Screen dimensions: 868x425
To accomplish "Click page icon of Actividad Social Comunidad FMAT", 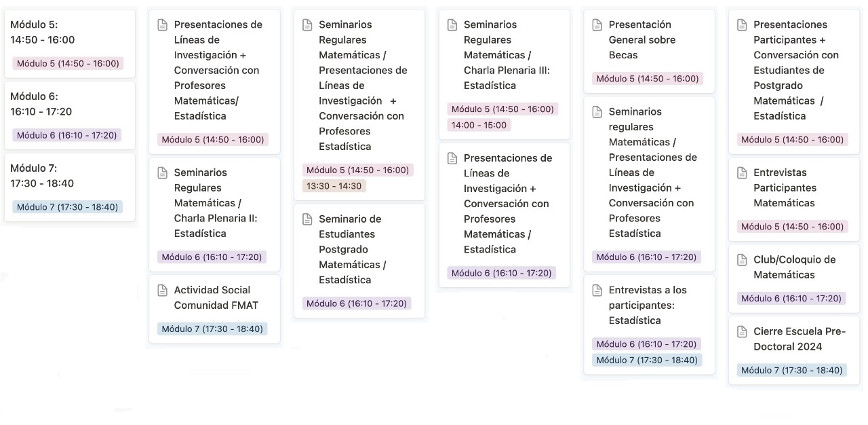I will 162,291.
